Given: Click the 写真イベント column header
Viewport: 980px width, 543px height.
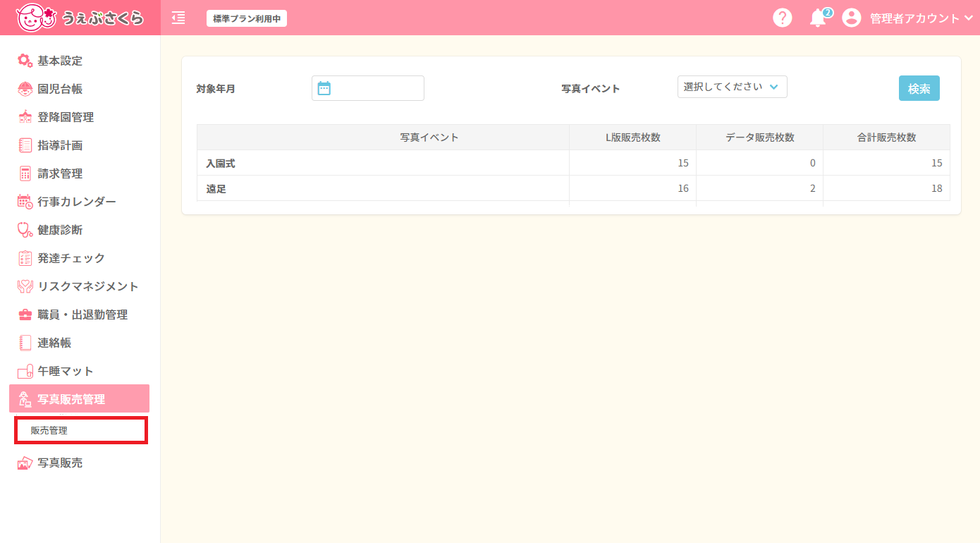Looking at the screenshot, I should point(383,138).
